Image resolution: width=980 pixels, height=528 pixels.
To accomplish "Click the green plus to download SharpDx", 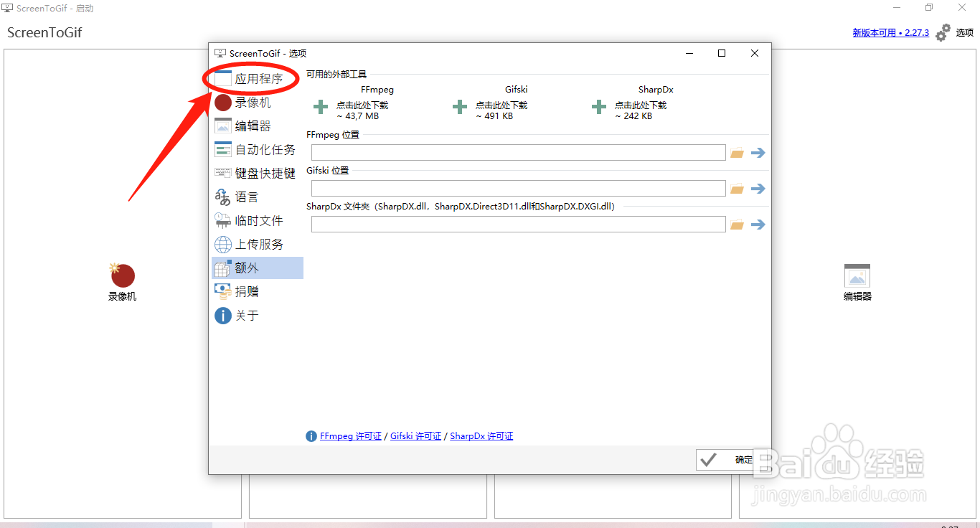I will [x=599, y=108].
